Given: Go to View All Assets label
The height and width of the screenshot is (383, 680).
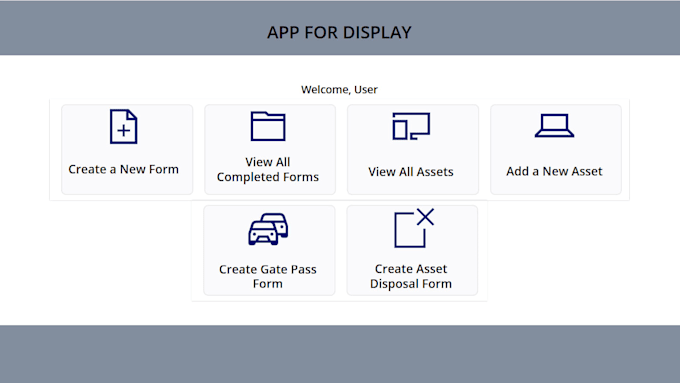Looking at the screenshot, I should click(411, 172).
